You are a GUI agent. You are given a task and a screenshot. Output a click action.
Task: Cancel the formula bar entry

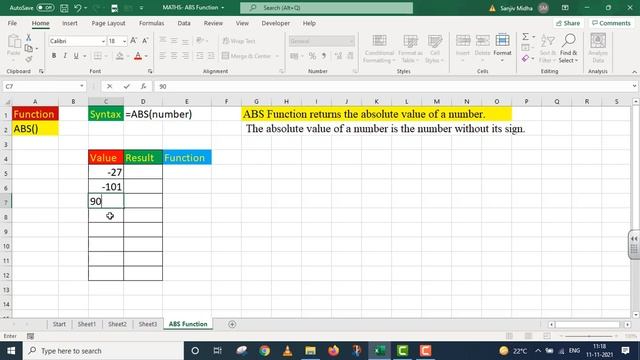click(x=109, y=86)
